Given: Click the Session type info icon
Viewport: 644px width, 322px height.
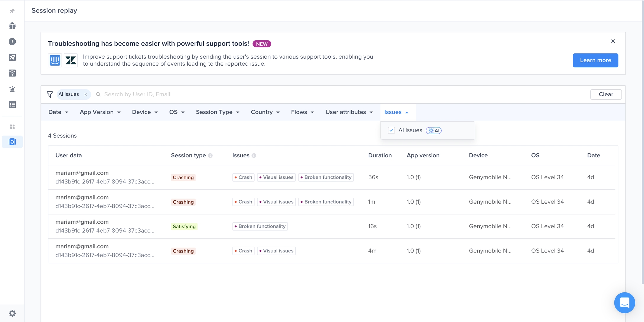Looking at the screenshot, I should click(210, 156).
